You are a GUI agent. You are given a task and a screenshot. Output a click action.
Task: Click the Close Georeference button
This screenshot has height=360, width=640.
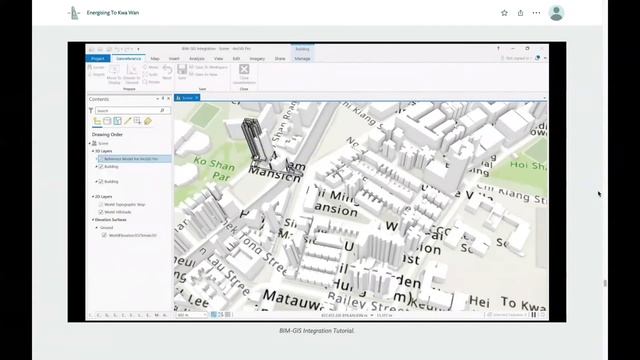pyautogui.click(x=244, y=74)
